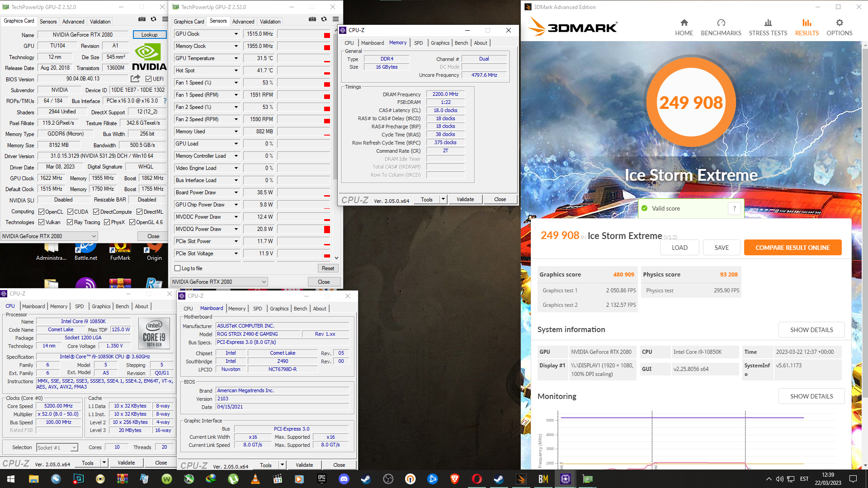Open Brave browser from the taskbar
868x488 pixels.
pyautogui.click(x=455, y=479)
